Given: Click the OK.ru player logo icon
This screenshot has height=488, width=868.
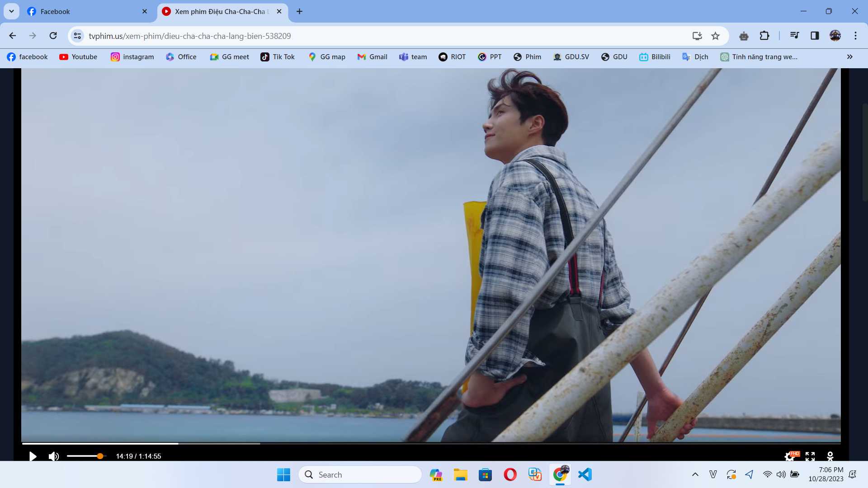Looking at the screenshot, I should click(830, 456).
